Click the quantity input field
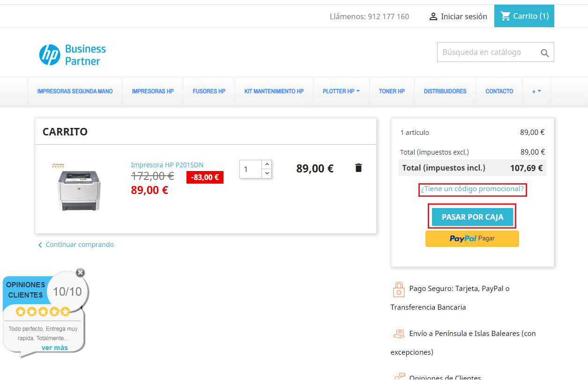The height and width of the screenshot is (380, 588). point(251,169)
